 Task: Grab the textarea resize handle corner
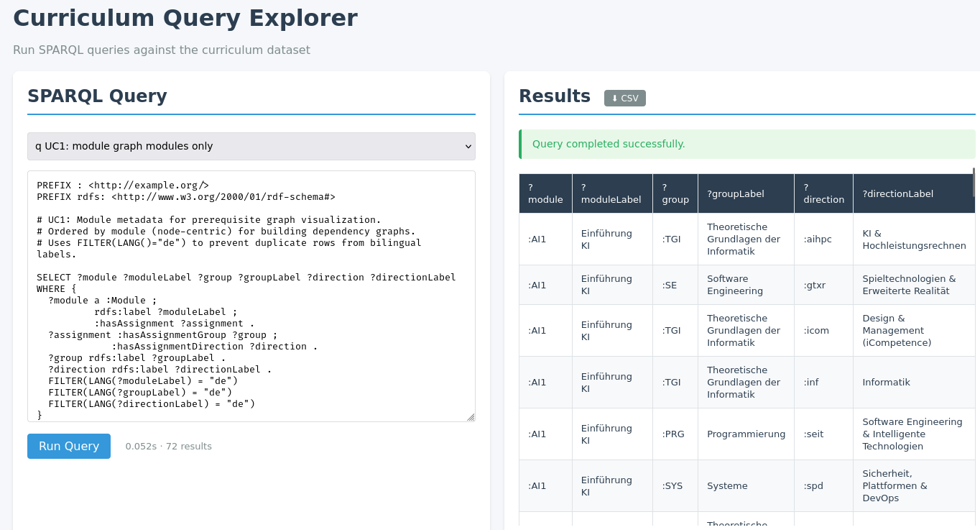click(471, 417)
